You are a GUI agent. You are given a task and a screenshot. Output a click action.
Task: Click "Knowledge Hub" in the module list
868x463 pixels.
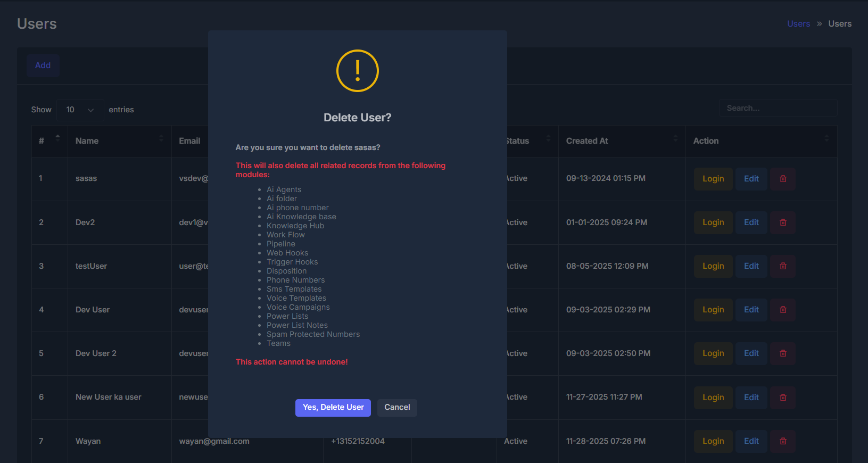click(x=295, y=226)
